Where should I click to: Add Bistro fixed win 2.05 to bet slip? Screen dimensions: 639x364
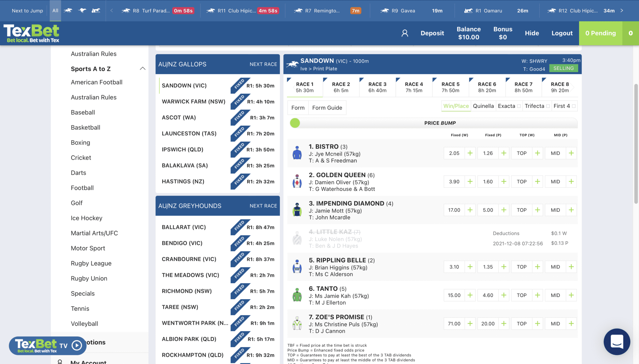(470, 153)
